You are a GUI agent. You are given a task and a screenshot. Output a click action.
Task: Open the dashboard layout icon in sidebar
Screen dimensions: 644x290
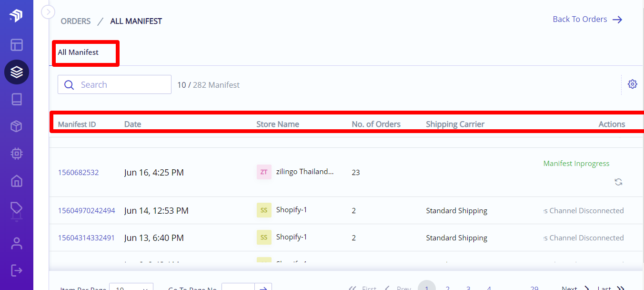click(17, 45)
